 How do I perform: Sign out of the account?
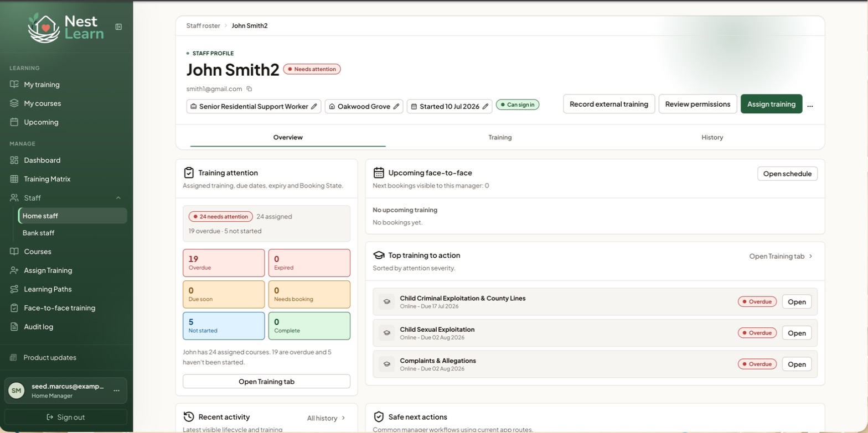pos(66,417)
